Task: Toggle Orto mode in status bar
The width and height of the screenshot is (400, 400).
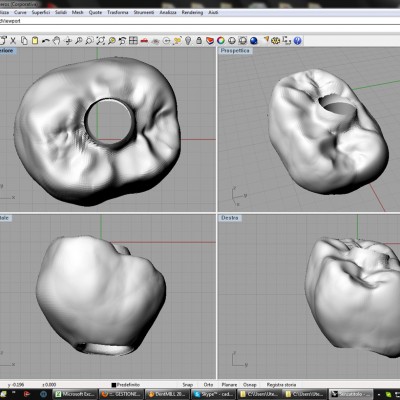Action: (x=208, y=384)
